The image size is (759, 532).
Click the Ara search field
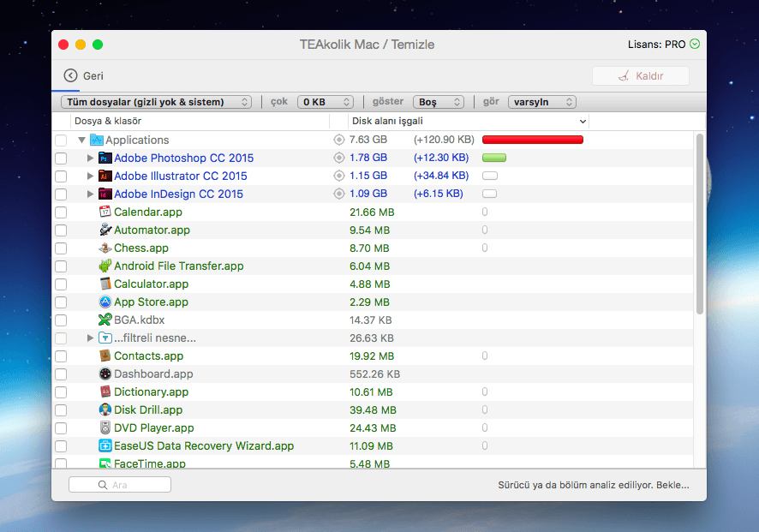120,485
